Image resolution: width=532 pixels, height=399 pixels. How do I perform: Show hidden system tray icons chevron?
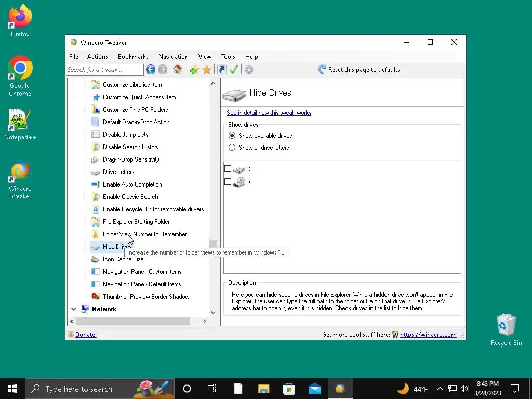tap(440, 389)
